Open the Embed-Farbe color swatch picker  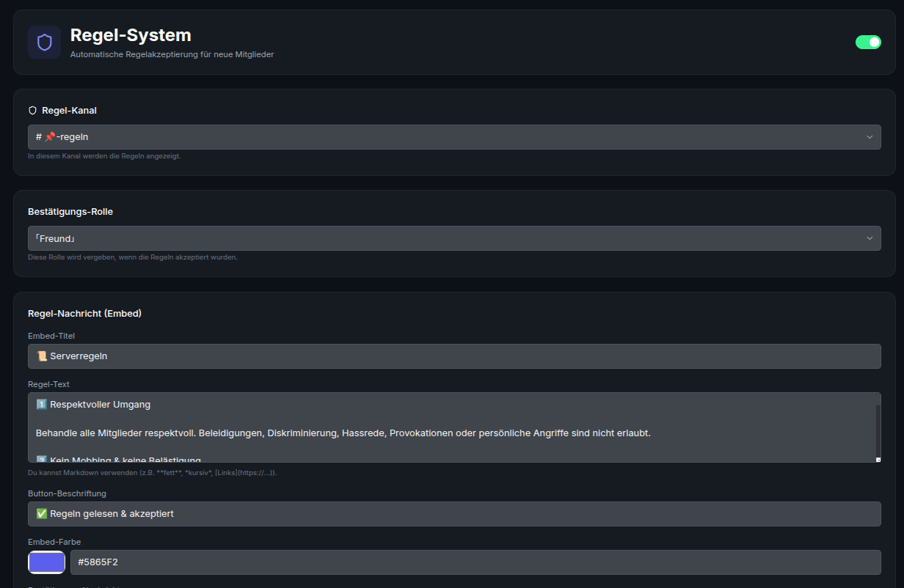(46, 562)
